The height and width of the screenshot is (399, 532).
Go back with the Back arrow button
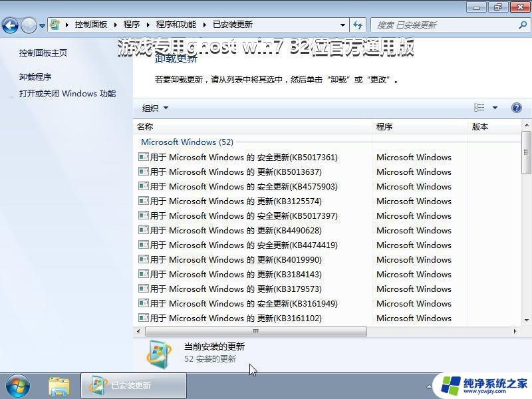point(10,25)
